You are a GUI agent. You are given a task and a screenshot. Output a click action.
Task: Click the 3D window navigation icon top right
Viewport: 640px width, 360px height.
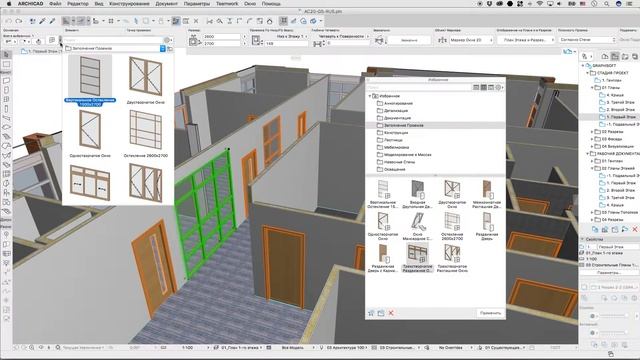pos(567,51)
